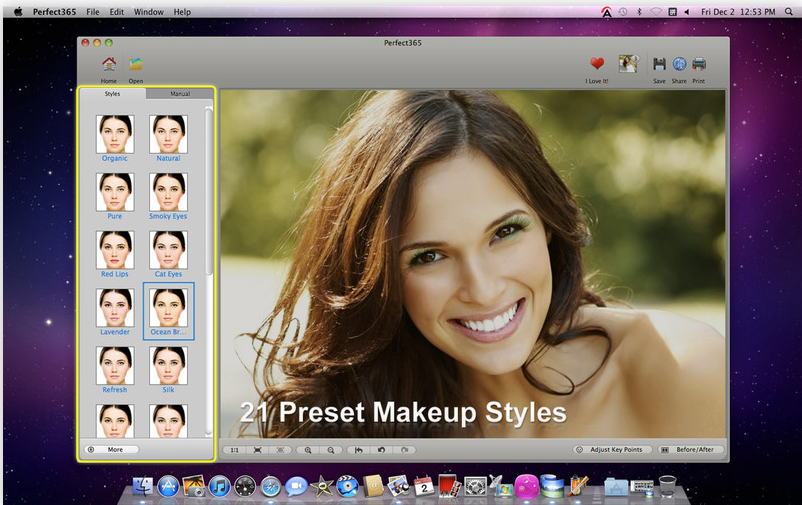Open Photo Booth from the Dock
Image resolution: width=802 pixels, height=505 pixels.
coord(450,486)
